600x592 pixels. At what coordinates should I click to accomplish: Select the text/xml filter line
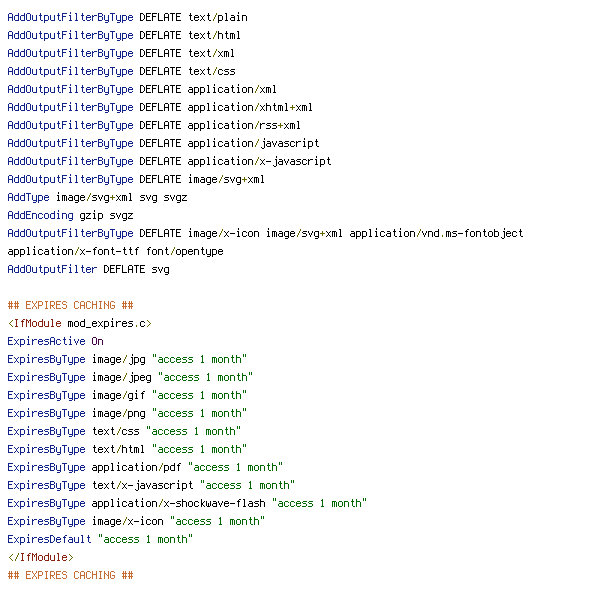[x=121, y=54]
